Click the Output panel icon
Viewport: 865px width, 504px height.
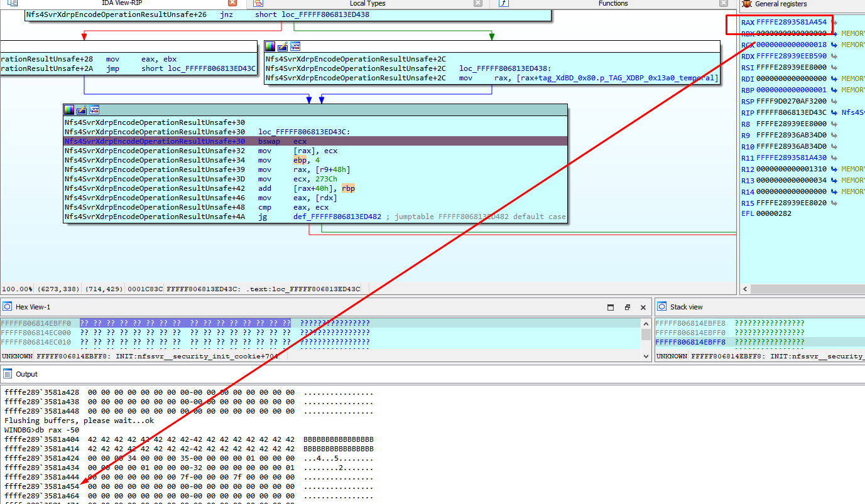[7, 374]
